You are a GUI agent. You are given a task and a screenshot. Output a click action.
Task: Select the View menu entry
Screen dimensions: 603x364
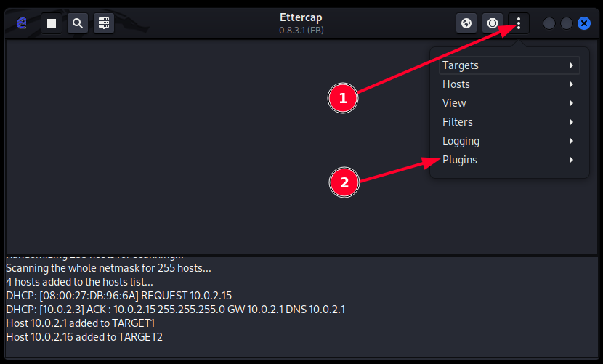click(x=454, y=103)
